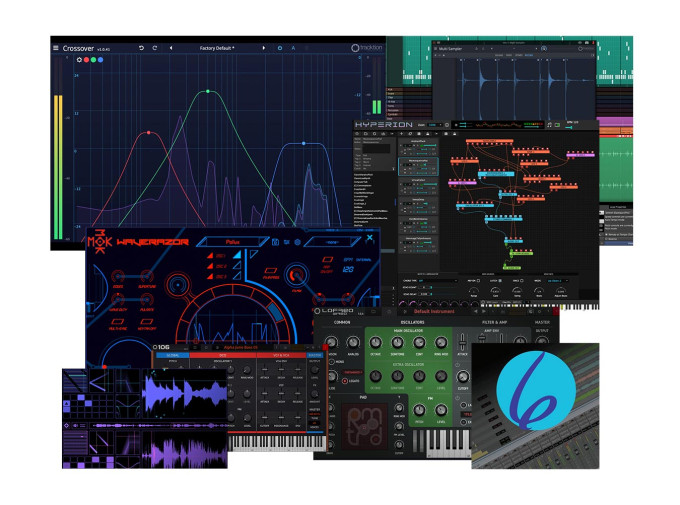
Task: Select the Global tab in 106 synth
Action: [173, 355]
